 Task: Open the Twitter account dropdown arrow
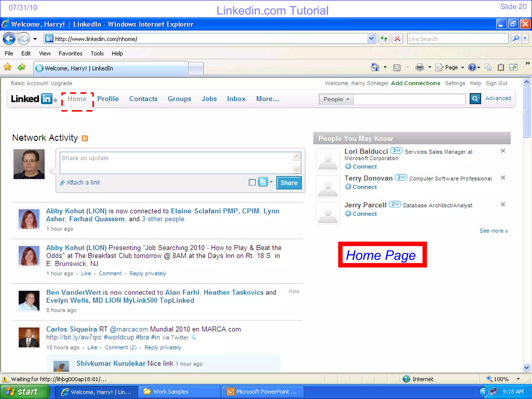(271, 182)
